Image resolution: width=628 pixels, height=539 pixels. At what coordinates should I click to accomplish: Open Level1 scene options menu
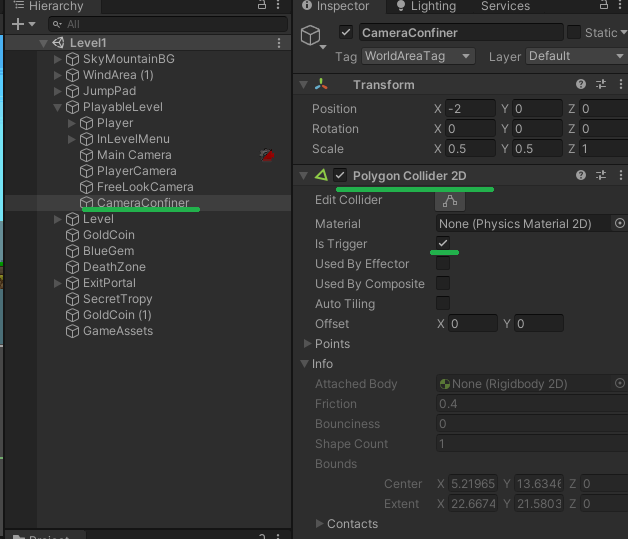click(279, 43)
